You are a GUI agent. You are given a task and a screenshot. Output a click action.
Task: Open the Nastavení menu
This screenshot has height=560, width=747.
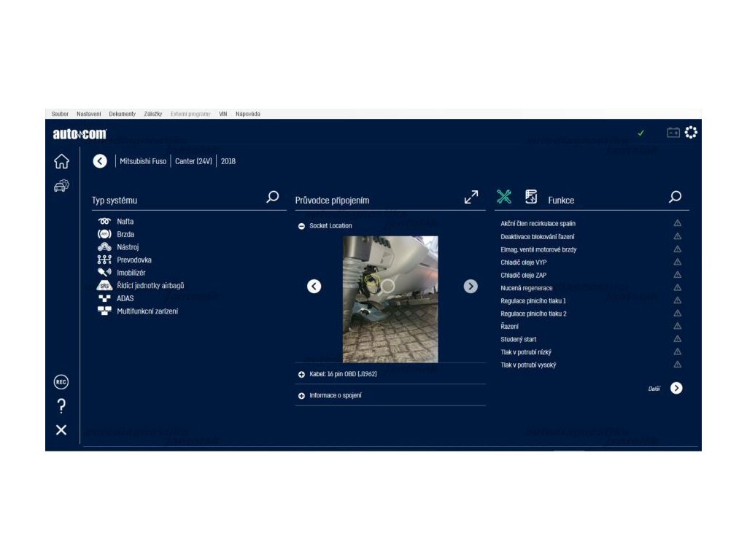(89, 114)
